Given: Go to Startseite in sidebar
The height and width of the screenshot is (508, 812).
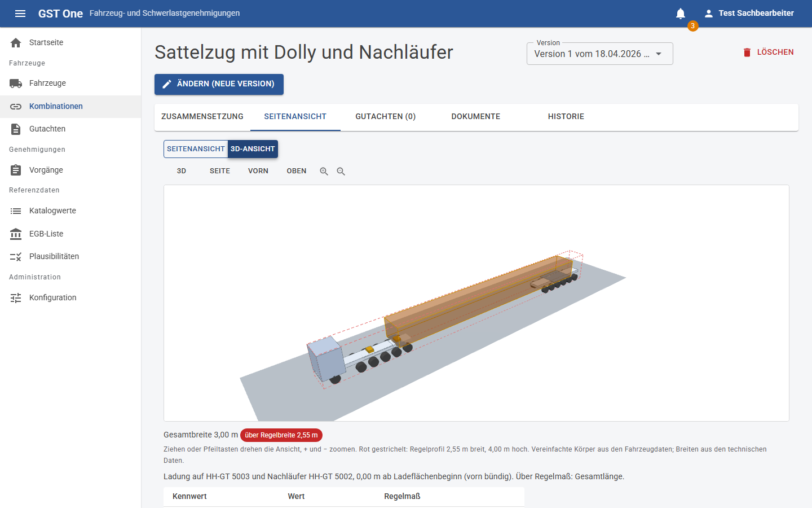Looking at the screenshot, I should tap(70, 43).
